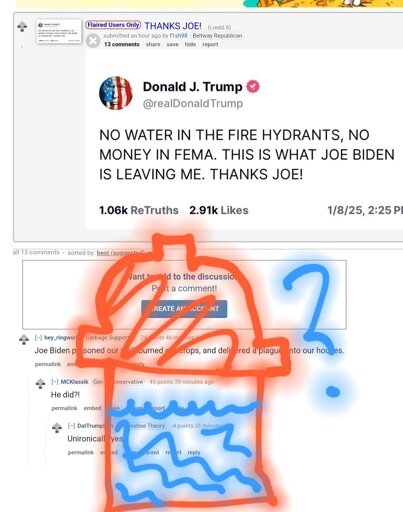The width and height of the screenshot is (403, 512).
Task: Upvote hey_ringwer's top-level comment
Action: point(24,339)
